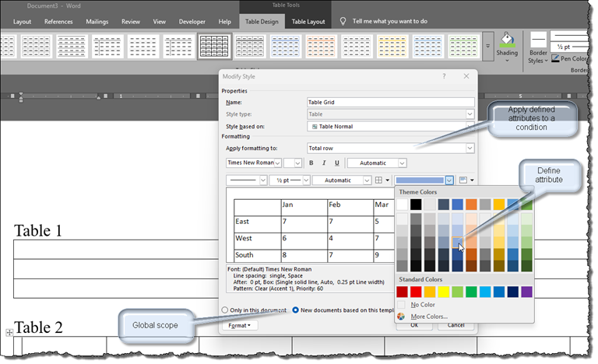Select the Table Design tab
The image size is (598, 364).
(x=262, y=22)
